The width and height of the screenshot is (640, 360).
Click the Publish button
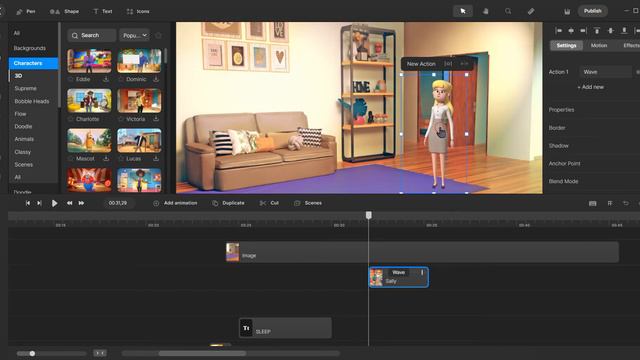[593, 11]
